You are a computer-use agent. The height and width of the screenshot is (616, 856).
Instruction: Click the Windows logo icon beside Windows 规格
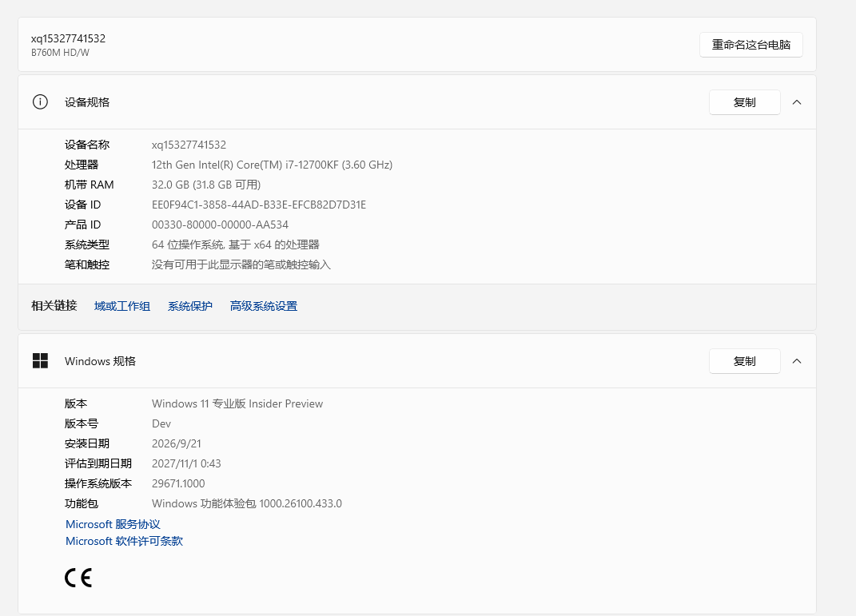click(x=41, y=360)
